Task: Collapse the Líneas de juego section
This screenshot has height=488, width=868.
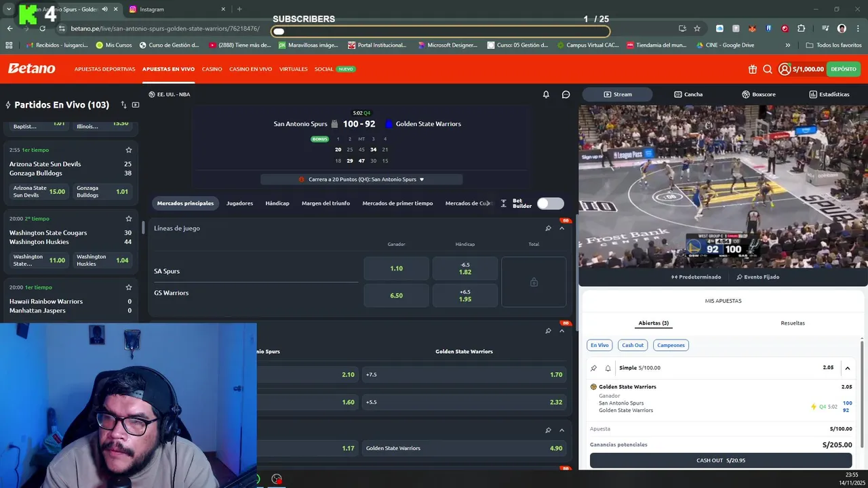Action: click(561, 228)
